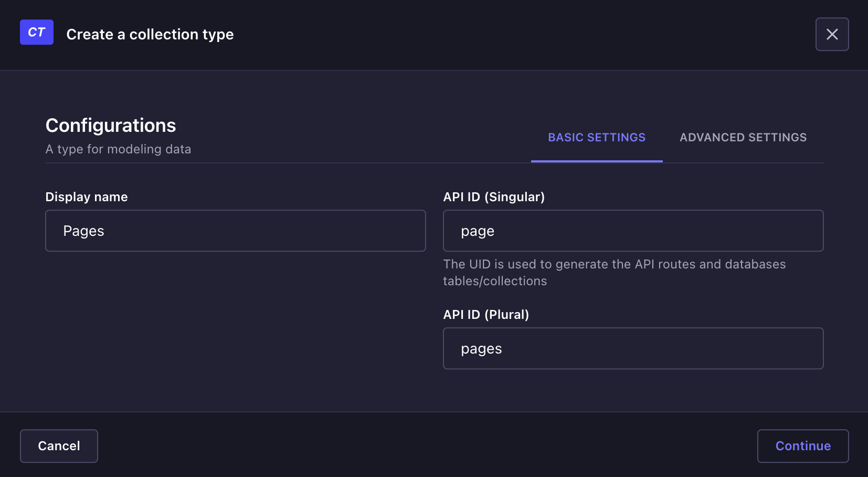Click the "page" value in the singular field
Image resolution: width=868 pixels, height=477 pixels.
(478, 231)
